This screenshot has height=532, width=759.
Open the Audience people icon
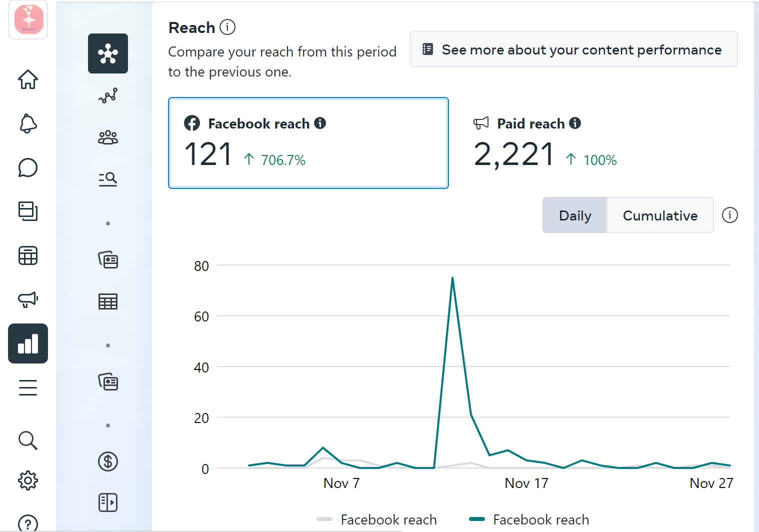(x=108, y=137)
